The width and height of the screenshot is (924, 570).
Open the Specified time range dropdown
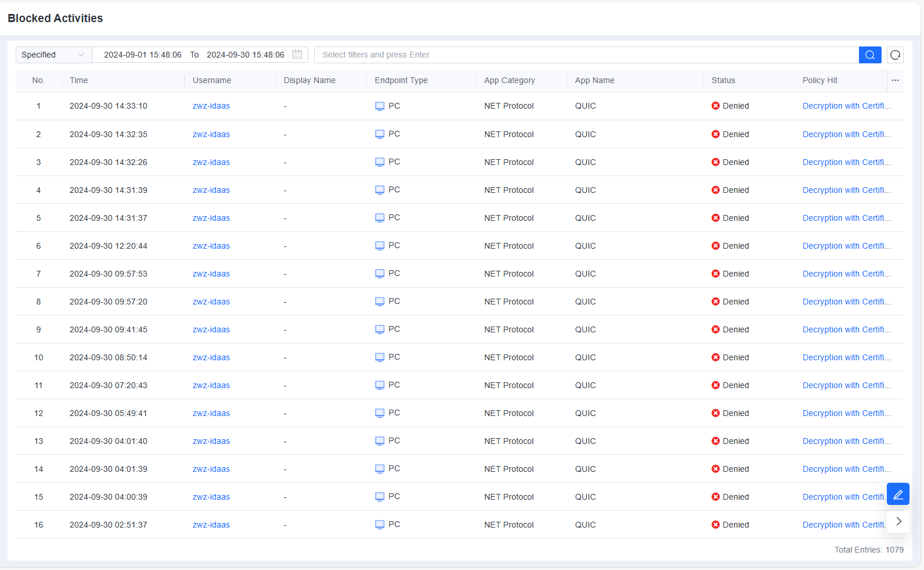(x=53, y=55)
